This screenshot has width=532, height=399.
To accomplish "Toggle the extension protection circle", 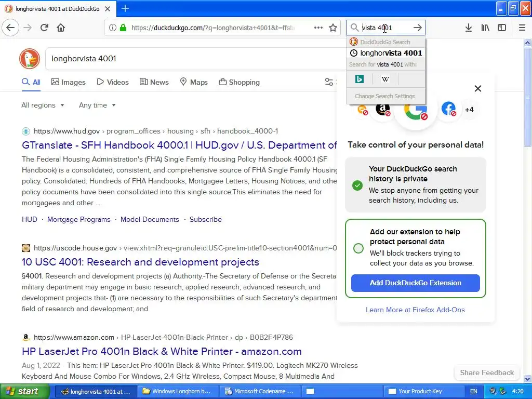I will coord(358,248).
